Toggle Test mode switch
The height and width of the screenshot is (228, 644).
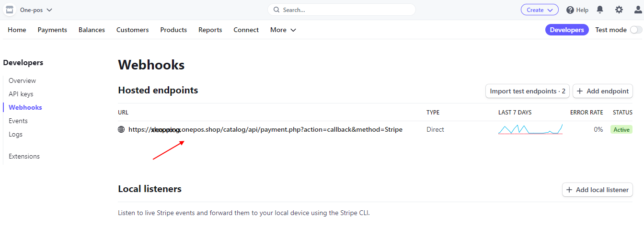(636, 30)
